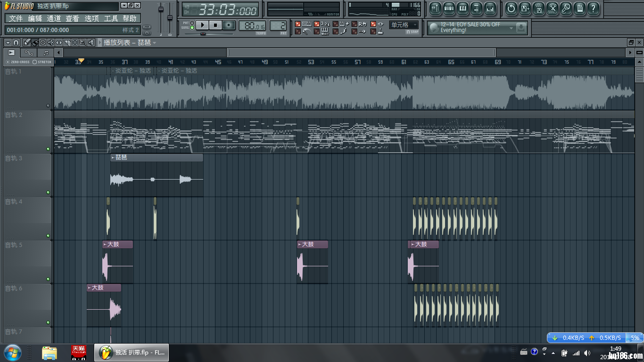Select the slip edit tool
The image size is (644, 362).
59,42
